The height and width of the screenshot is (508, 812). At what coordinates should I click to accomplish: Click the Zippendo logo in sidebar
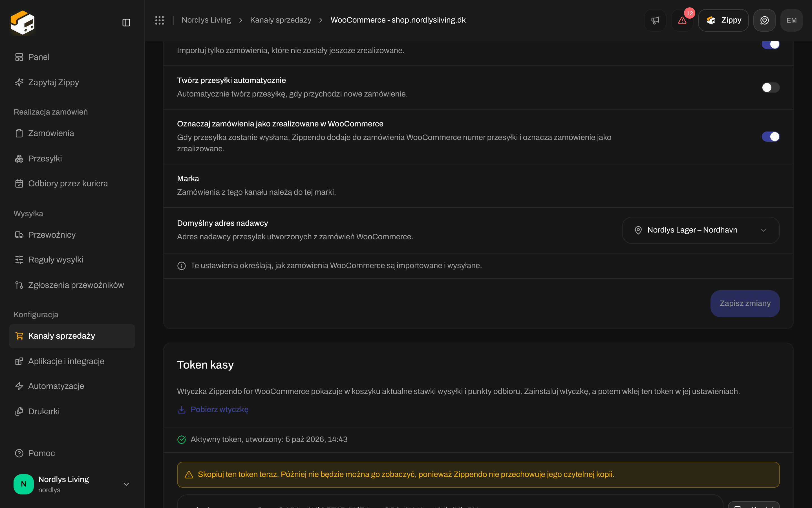pos(23,23)
